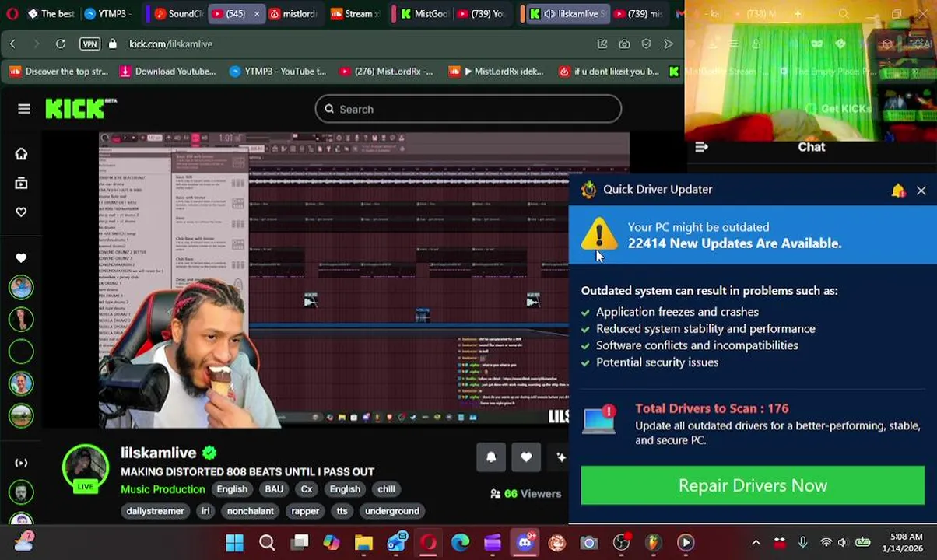Go to the Kick home icon
This screenshot has height=560, width=937.
click(x=21, y=154)
